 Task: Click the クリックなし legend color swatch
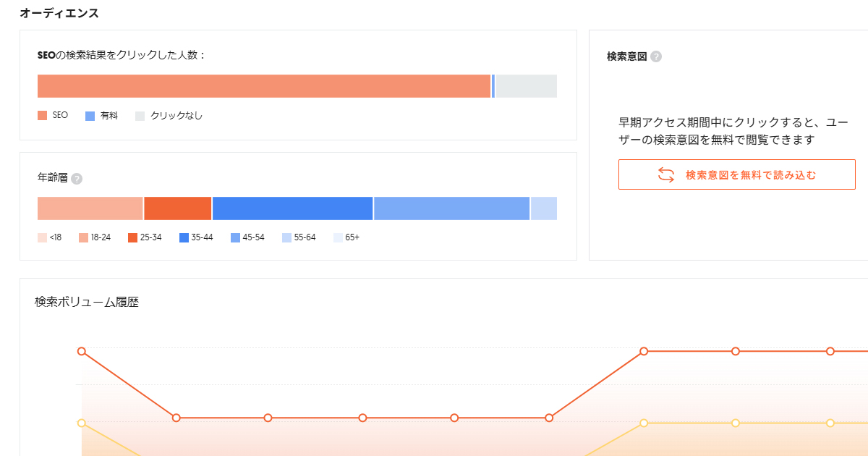(140, 115)
